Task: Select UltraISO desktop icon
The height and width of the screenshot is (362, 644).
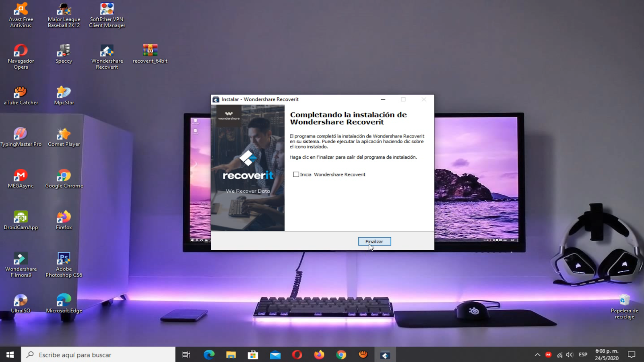Action: pos(21,304)
